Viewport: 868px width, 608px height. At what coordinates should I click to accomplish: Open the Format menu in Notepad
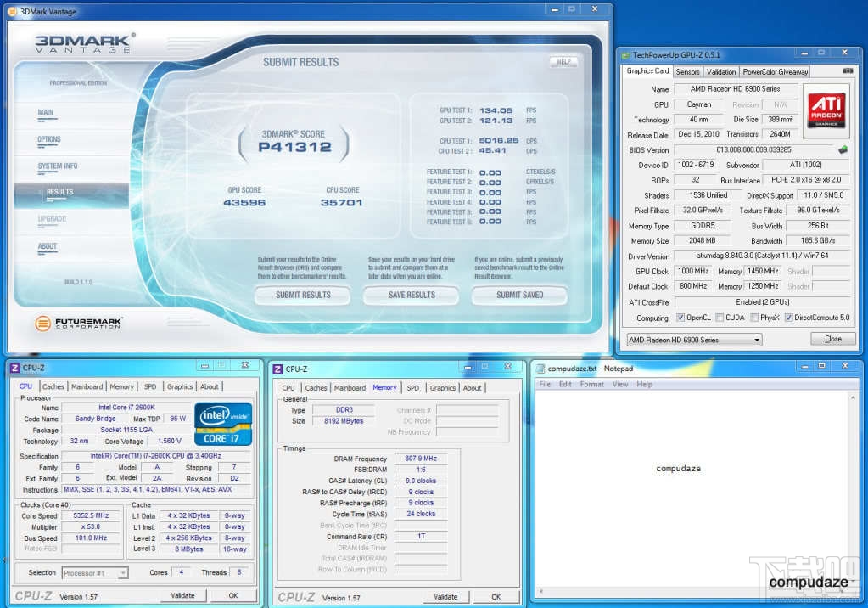click(591, 384)
